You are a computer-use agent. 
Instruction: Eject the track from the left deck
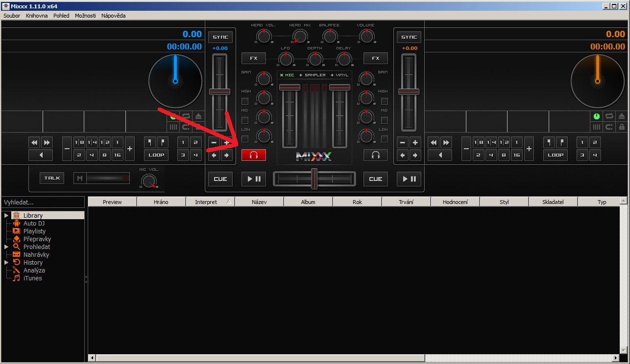(198, 116)
